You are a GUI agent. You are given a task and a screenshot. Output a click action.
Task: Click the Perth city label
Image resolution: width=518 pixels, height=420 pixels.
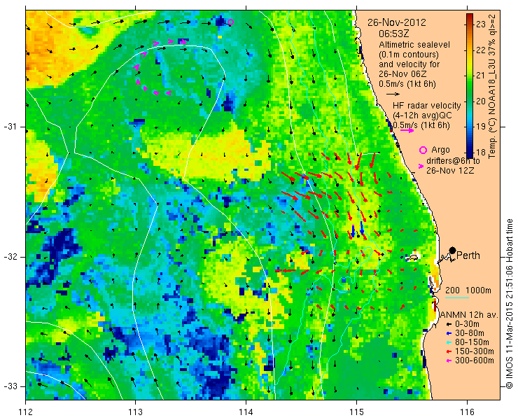[468, 255]
